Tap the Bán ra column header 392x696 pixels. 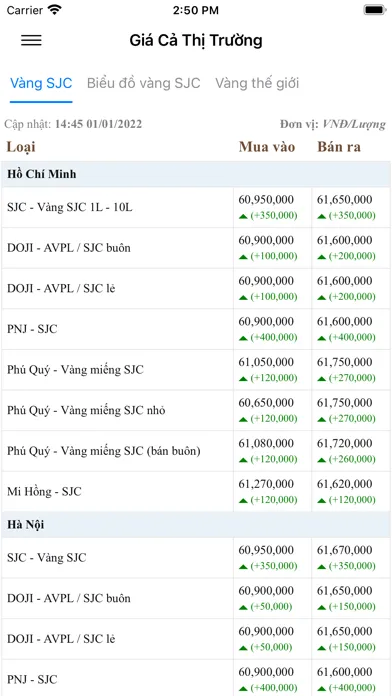pos(339,147)
